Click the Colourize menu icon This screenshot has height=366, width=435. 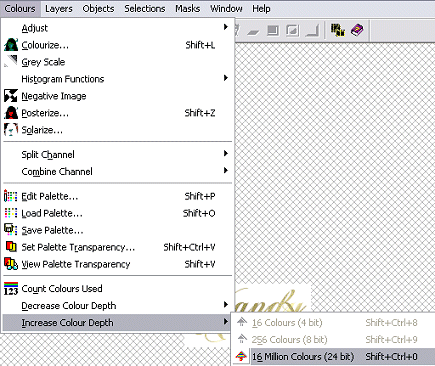coord(11,45)
